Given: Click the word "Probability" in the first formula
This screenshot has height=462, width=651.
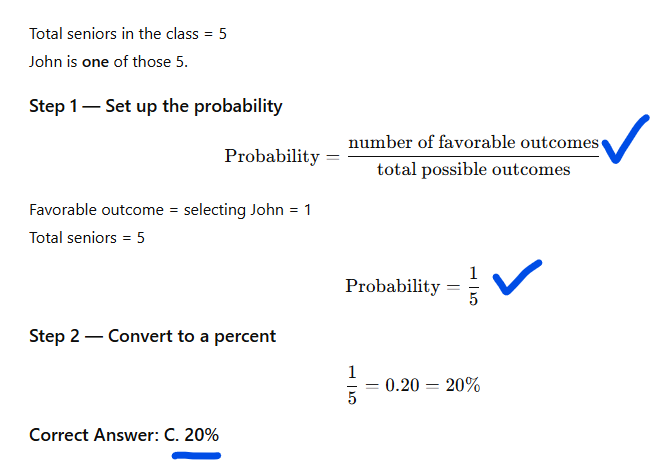Looking at the screenshot, I should pyautogui.click(x=272, y=156).
